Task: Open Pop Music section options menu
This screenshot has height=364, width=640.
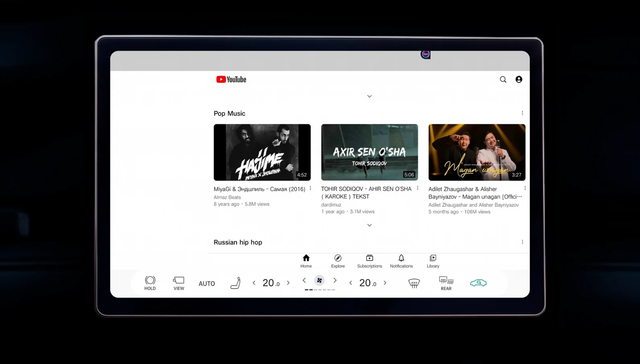Action: point(522,113)
